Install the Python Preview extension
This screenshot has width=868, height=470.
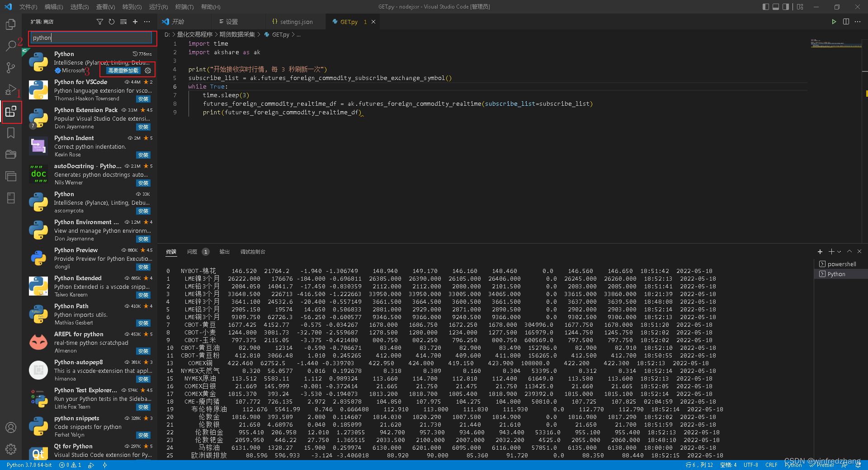coord(143,267)
